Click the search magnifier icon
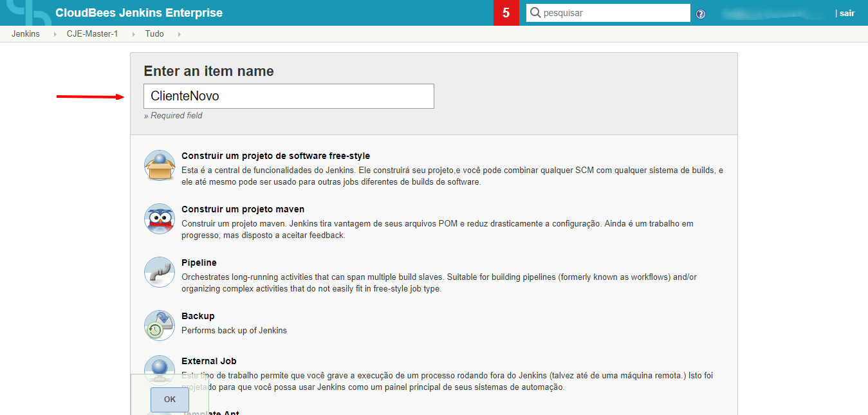 click(x=535, y=13)
